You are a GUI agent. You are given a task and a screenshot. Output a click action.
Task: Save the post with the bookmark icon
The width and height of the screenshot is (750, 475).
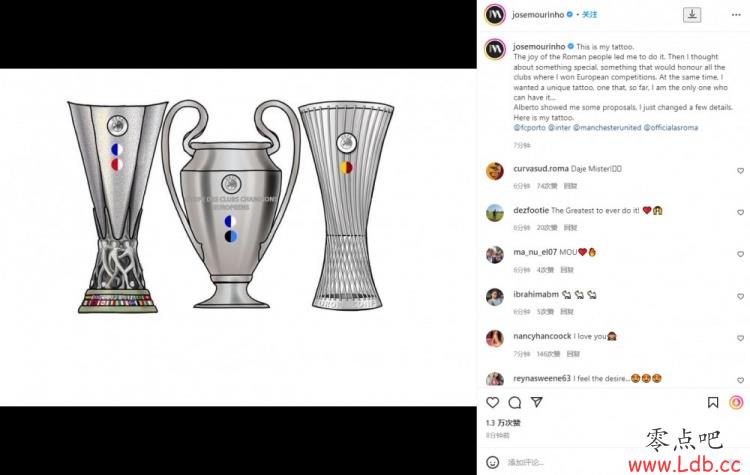tap(713, 402)
